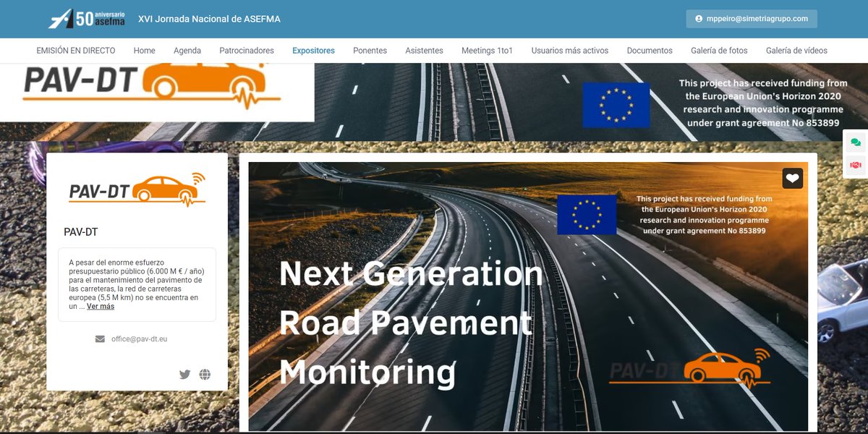
Task: Expand description with Ver más link
Action: pos(101,307)
